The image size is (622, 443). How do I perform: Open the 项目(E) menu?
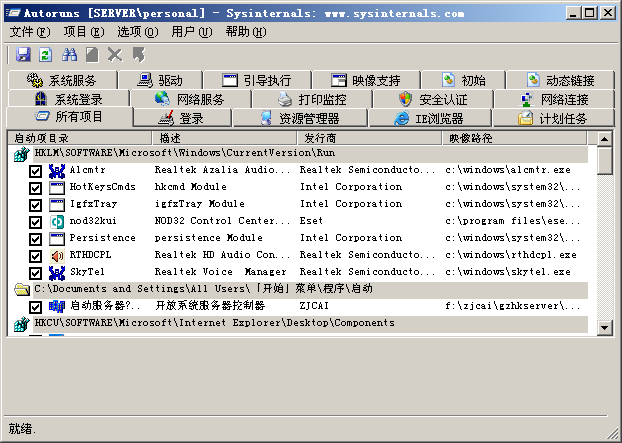[84, 32]
